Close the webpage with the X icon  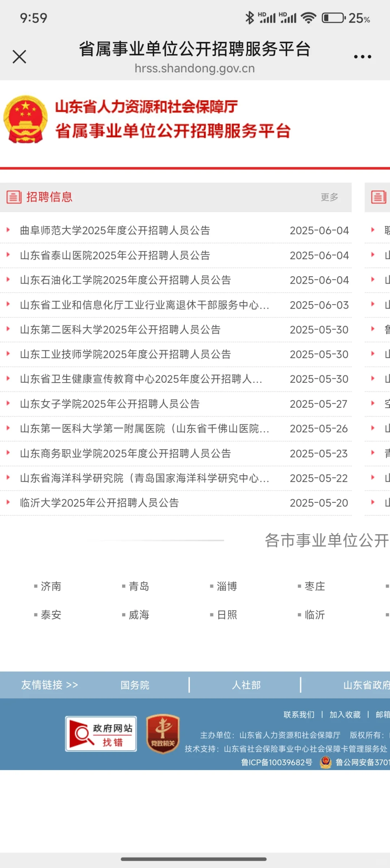[x=19, y=57]
